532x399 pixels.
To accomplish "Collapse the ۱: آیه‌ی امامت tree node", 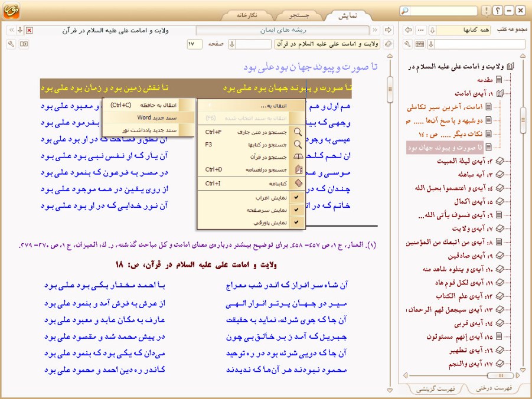I will click(x=500, y=93).
